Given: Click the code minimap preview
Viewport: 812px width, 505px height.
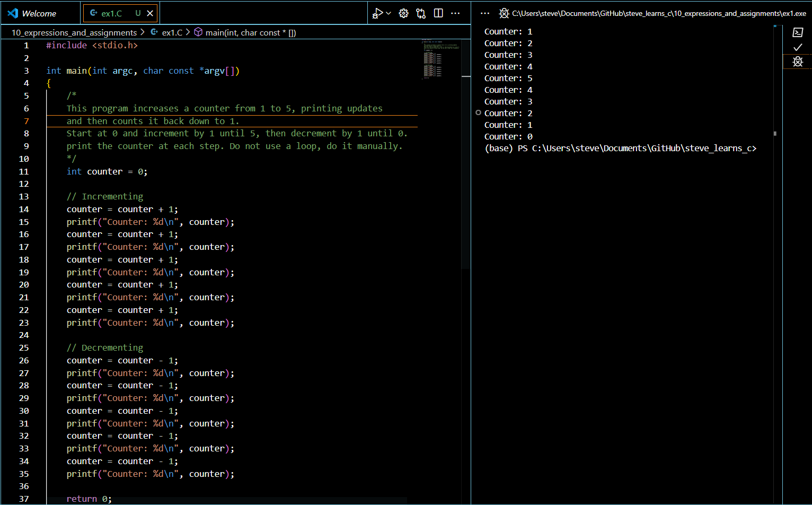Looking at the screenshot, I should click(439, 58).
